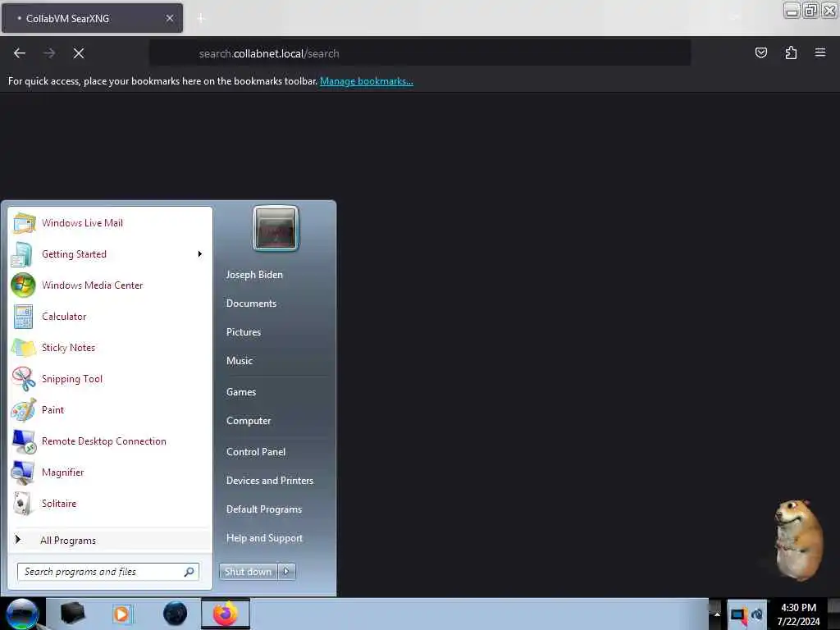Open Pictures from the Start menu

243,332
